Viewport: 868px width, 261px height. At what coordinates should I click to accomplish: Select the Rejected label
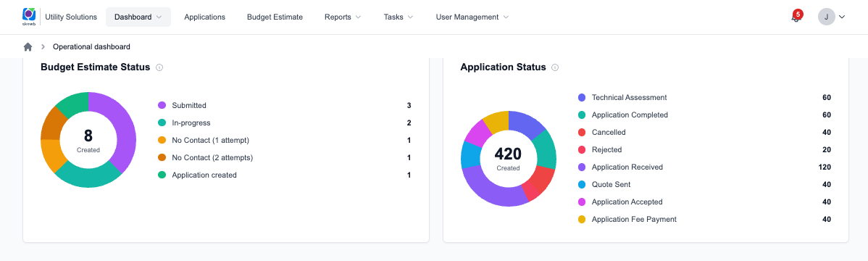(x=606, y=149)
